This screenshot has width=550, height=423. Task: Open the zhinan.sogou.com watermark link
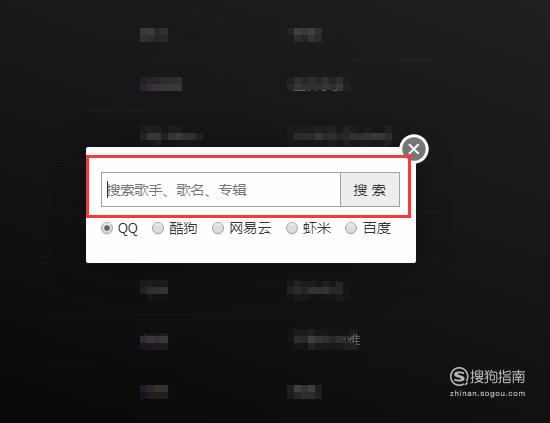pyautogui.click(x=488, y=394)
